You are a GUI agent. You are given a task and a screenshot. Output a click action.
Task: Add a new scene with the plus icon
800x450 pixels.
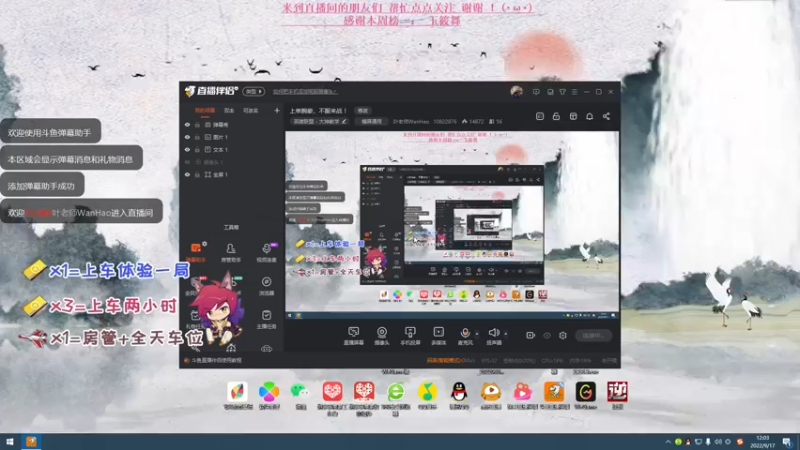277,110
